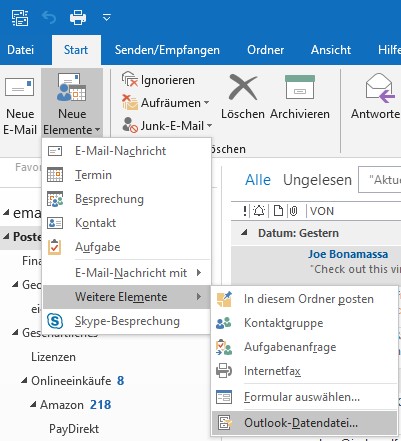Collapse the Amazon folder arrow
Viewport: 401px width, 441px height.
[x=33, y=405]
